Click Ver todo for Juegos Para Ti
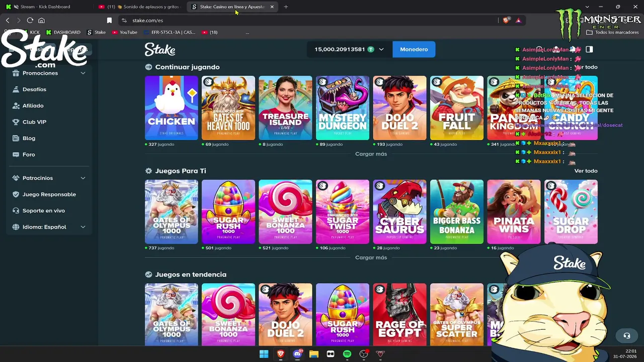Image resolution: width=644 pixels, height=362 pixels. 586,171
